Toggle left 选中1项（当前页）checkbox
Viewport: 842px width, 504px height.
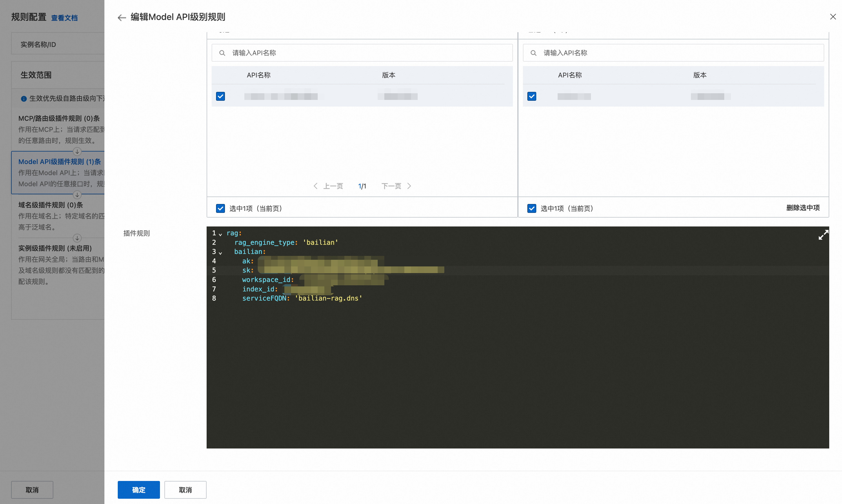220,208
